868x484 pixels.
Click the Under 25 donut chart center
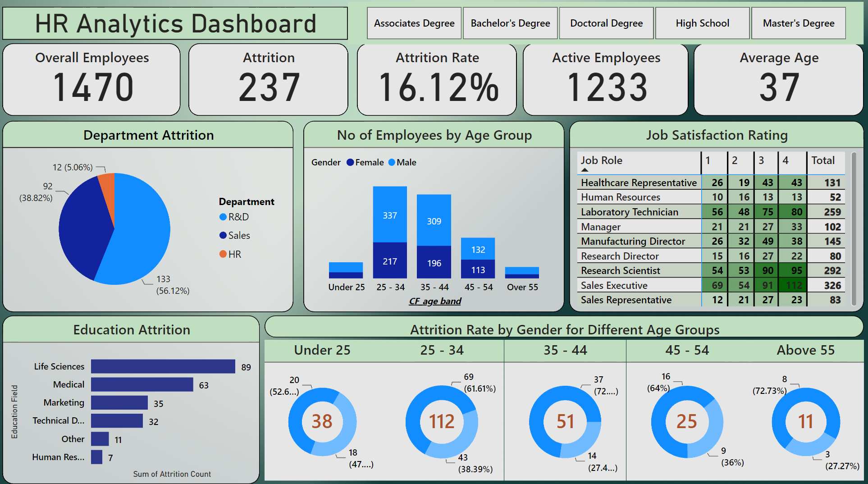[322, 422]
